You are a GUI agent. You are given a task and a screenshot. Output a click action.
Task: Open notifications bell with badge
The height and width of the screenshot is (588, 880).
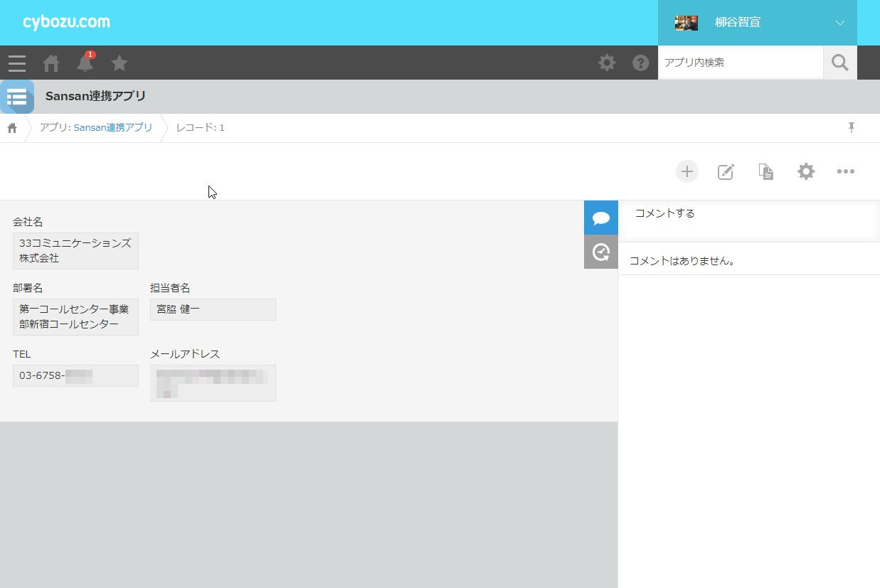pyautogui.click(x=85, y=63)
